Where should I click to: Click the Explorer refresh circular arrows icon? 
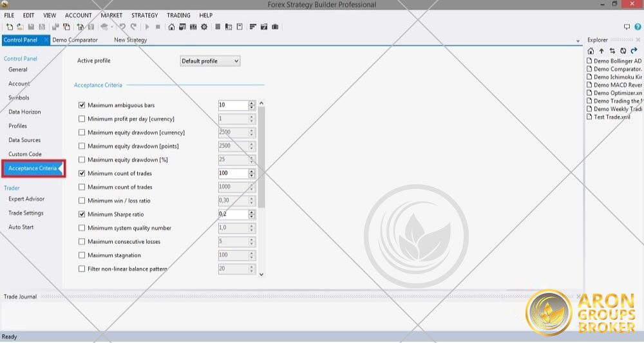point(623,51)
